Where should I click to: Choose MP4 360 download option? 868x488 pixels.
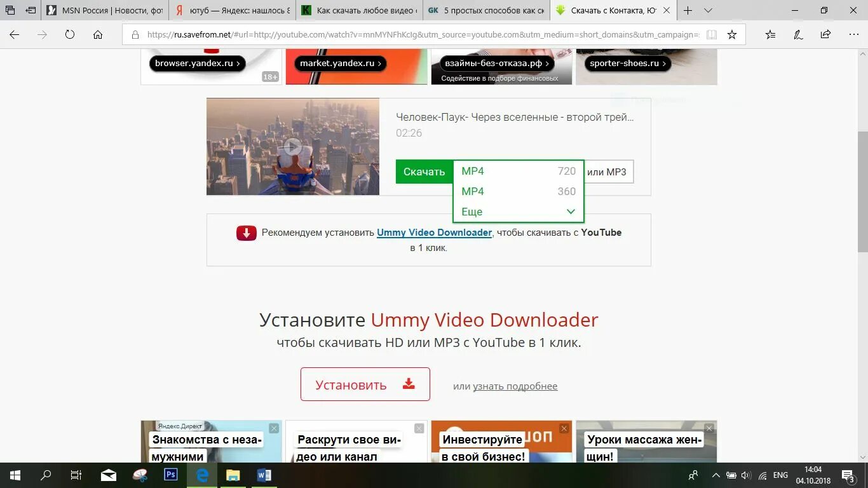pyautogui.click(x=519, y=191)
